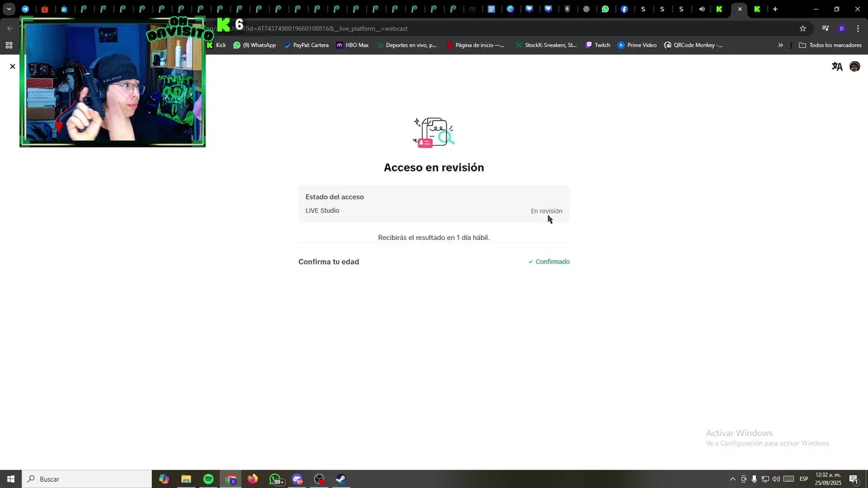Open a new browser tab with plus

(x=775, y=9)
